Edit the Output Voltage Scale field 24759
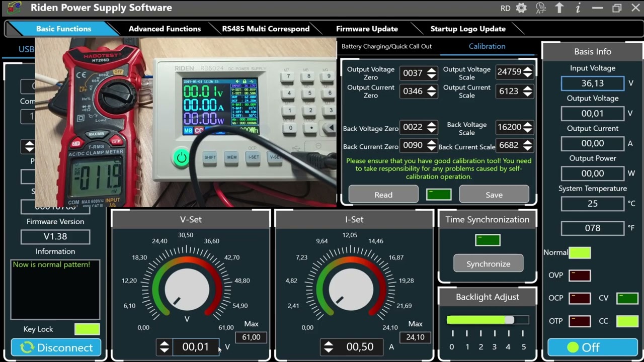Screen dimensions: 644x362 pyautogui.click(x=509, y=72)
